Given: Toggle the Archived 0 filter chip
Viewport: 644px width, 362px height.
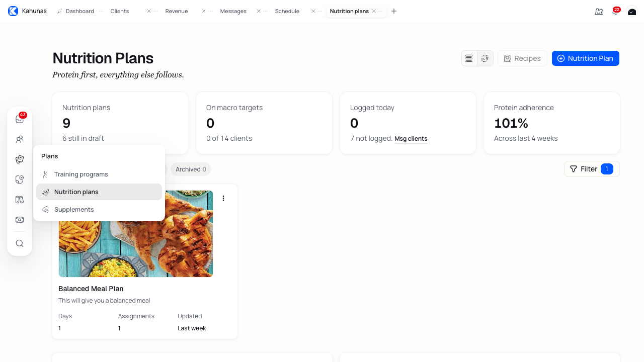Looking at the screenshot, I should (x=191, y=169).
